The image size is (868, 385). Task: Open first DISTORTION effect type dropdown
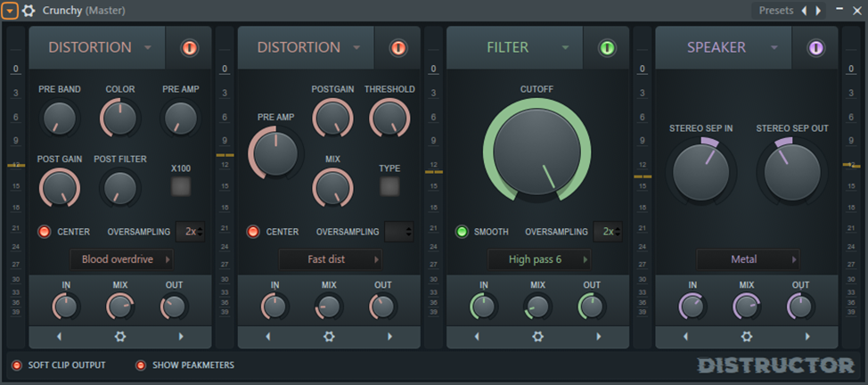(97, 47)
